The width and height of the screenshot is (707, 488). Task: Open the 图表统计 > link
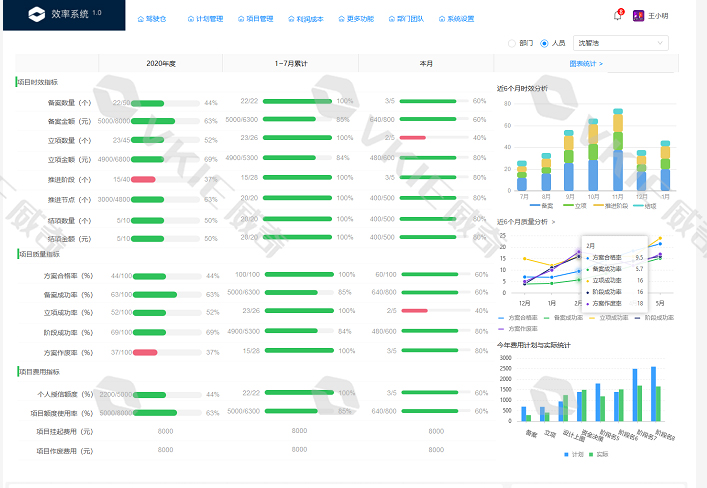pos(586,63)
